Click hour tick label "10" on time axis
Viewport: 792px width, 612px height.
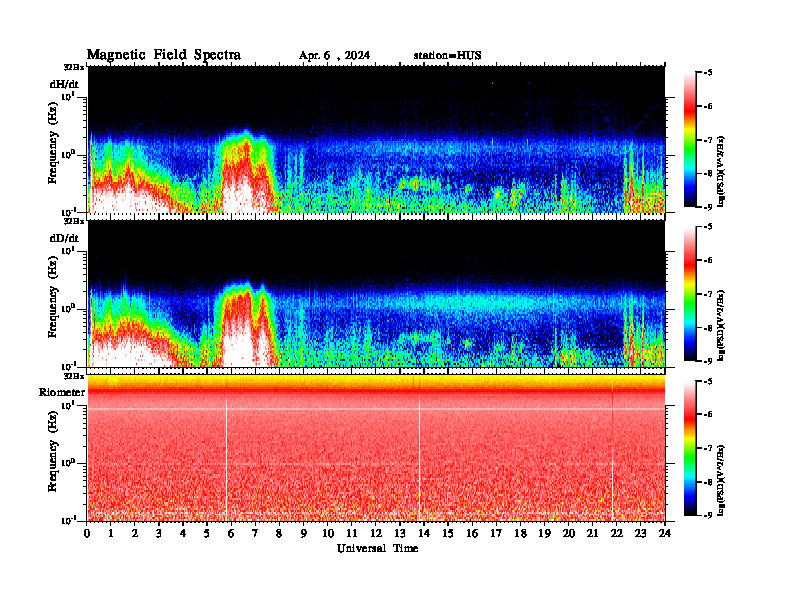[x=328, y=533]
